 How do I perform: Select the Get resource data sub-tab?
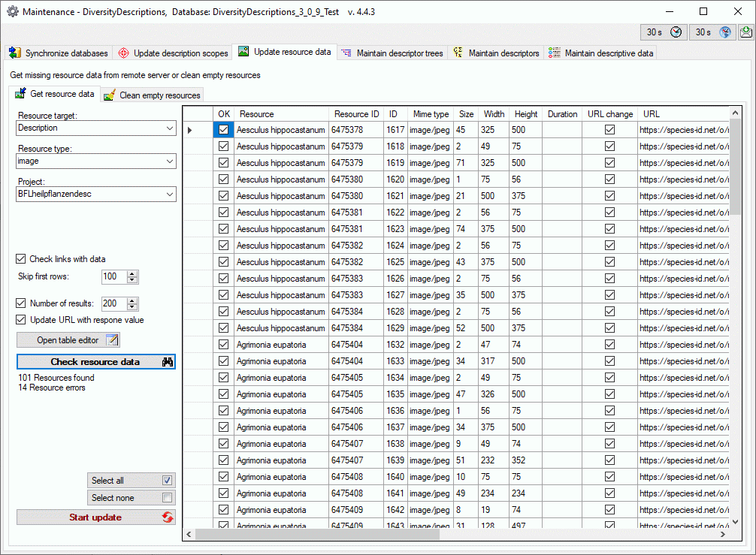pos(55,94)
